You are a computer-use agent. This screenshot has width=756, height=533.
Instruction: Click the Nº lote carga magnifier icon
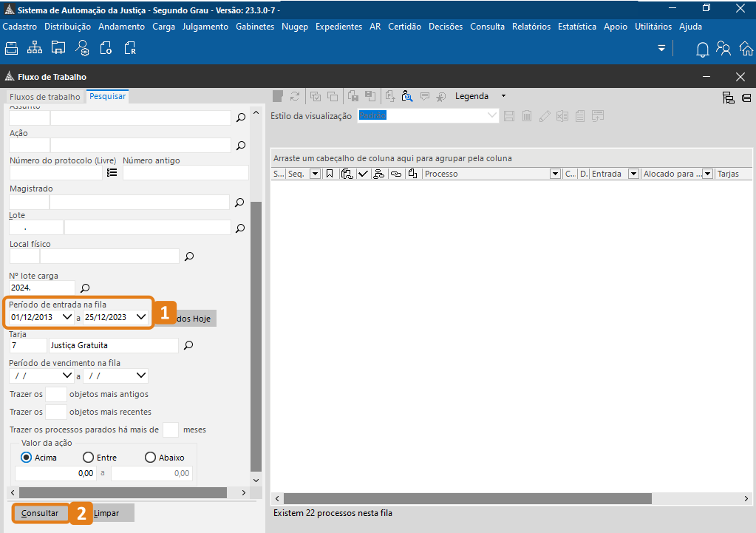click(85, 288)
